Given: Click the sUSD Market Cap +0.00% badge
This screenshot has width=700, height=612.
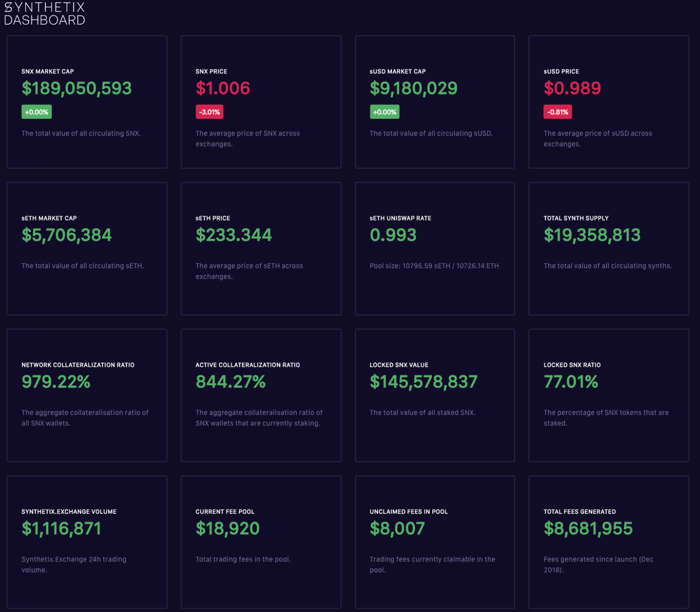Looking at the screenshot, I should pyautogui.click(x=385, y=112).
